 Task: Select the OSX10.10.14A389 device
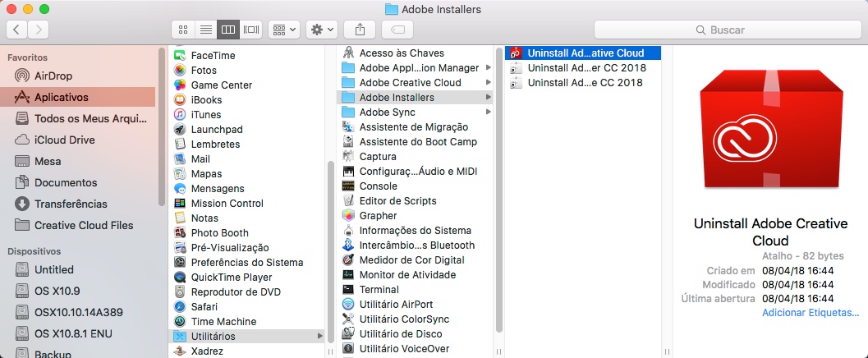click(x=77, y=312)
